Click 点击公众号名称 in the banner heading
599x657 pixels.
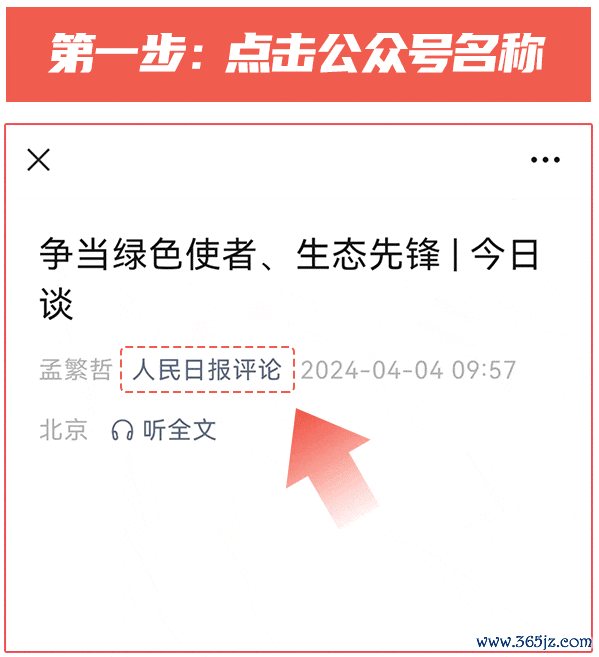384,54
